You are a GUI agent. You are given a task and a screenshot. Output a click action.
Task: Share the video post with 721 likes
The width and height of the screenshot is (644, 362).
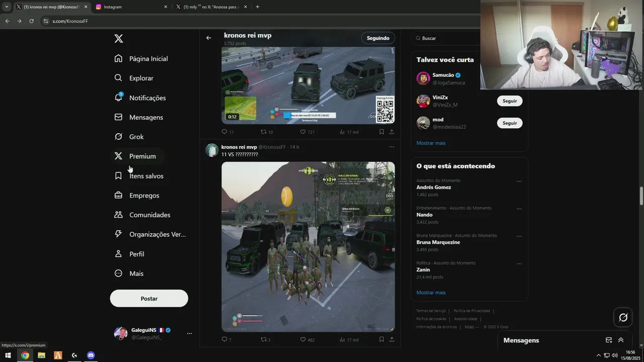tap(391, 132)
